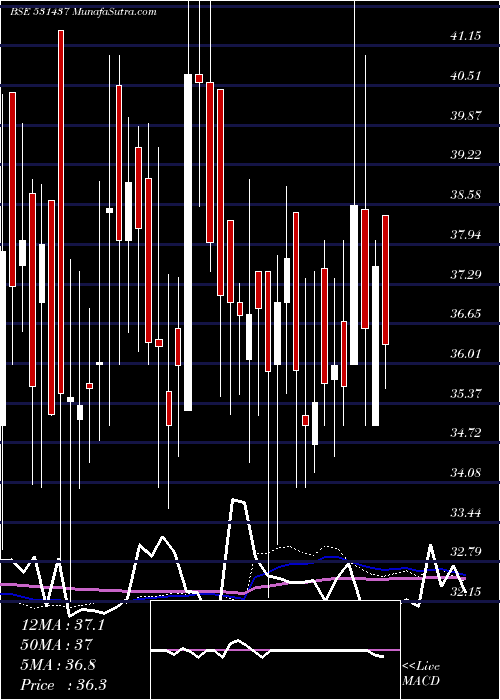
Task: Click the 50MA : 37 value
Action: (57, 645)
